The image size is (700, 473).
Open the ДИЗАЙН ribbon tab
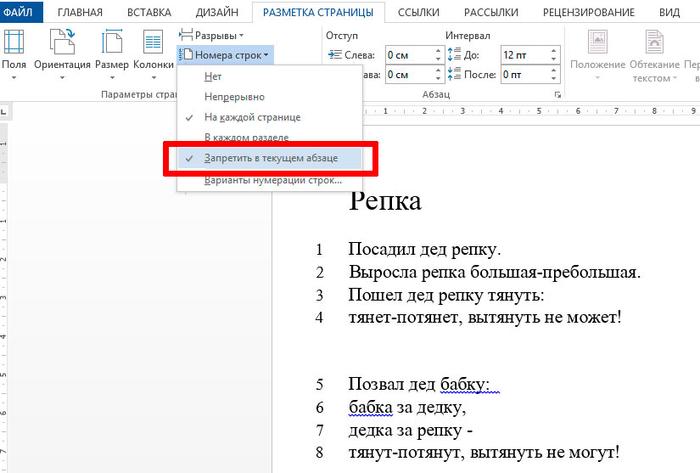tap(219, 12)
